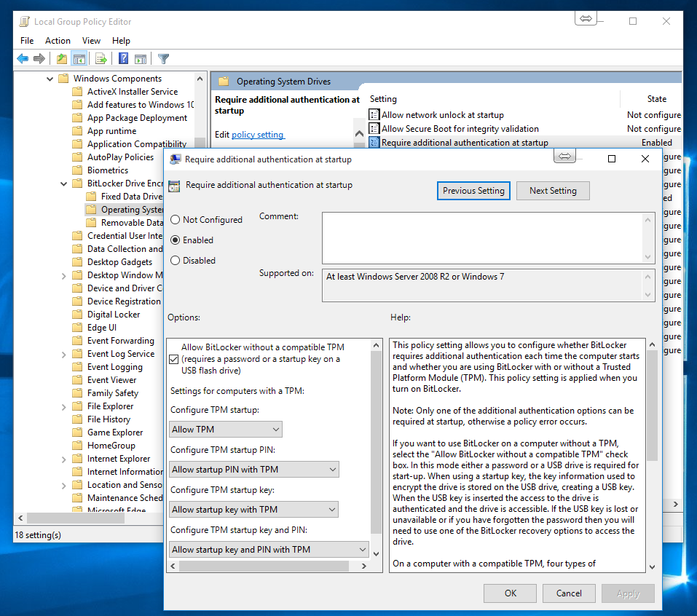Click the blue Back arrow in toolbar
The height and width of the screenshot is (616, 697).
(23, 59)
